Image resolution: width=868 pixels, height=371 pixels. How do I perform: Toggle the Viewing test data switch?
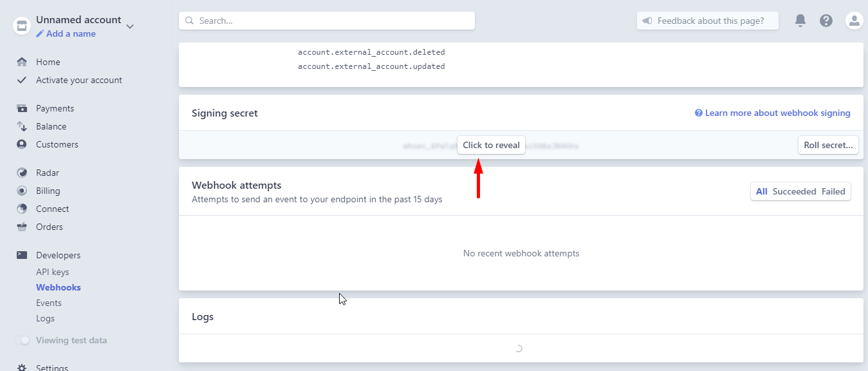23,340
